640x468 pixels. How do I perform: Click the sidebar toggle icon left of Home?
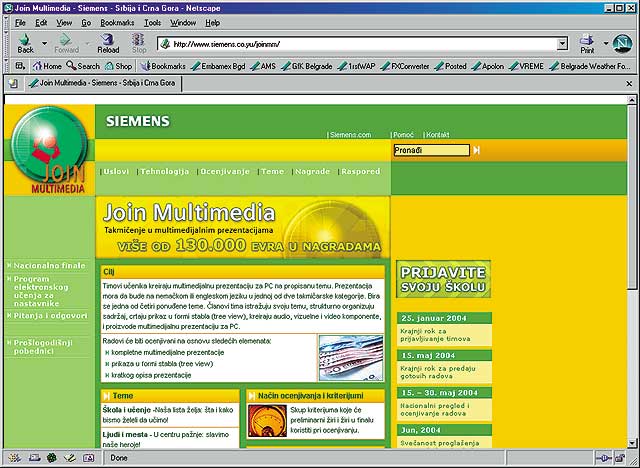20,66
